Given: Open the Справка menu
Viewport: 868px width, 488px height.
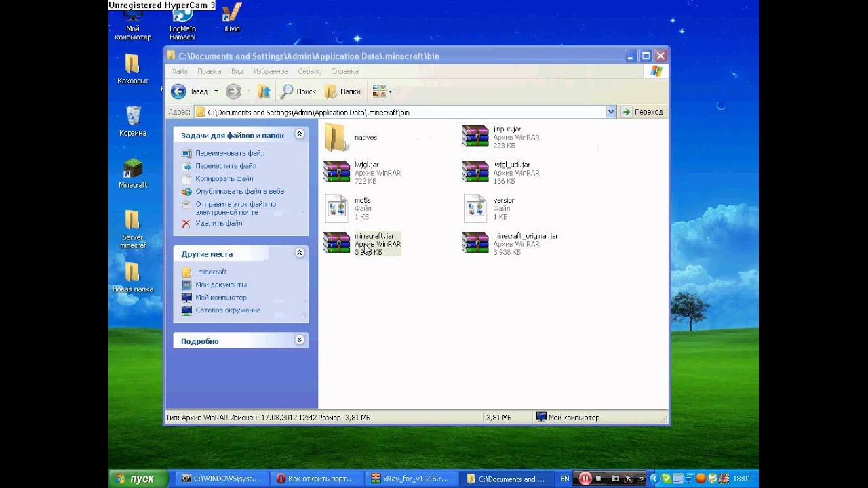Looking at the screenshot, I should pyautogui.click(x=345, y=71).
